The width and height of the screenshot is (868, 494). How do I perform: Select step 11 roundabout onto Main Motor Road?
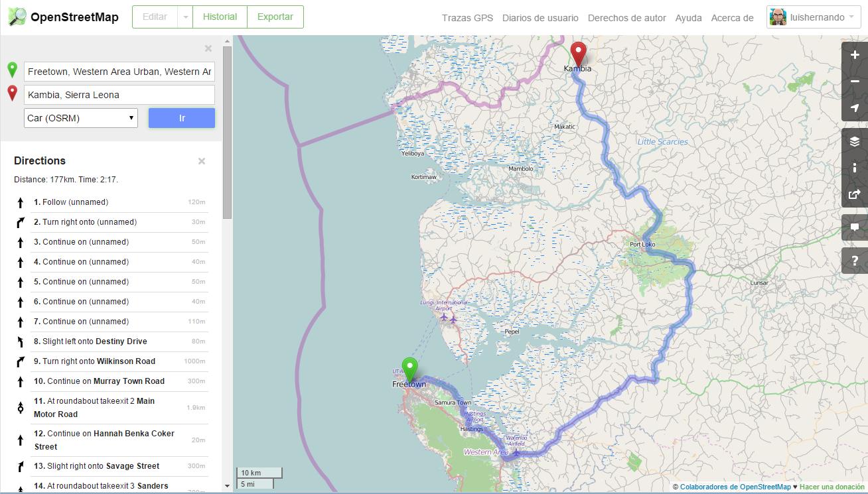click(x=111, y=408)
